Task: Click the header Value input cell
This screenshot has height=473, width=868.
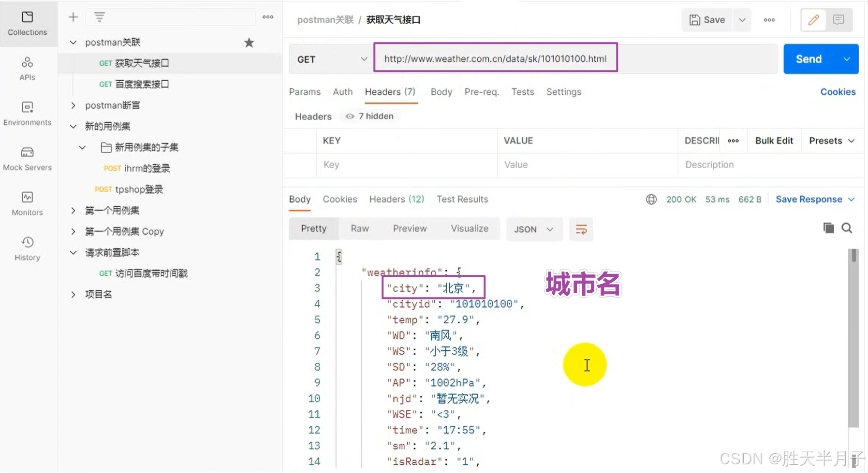Action: [588, 165]
